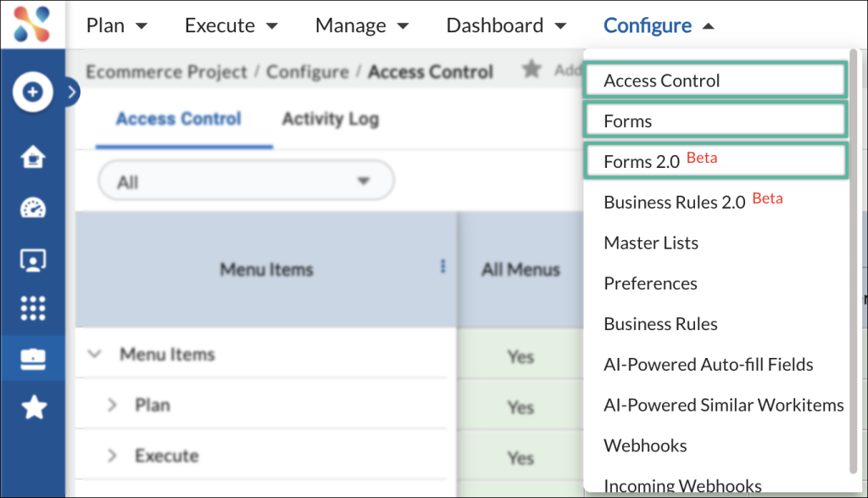This screenshot has height=498, width=868.
Task: Open the Manage menu
Action: [362, 25]
